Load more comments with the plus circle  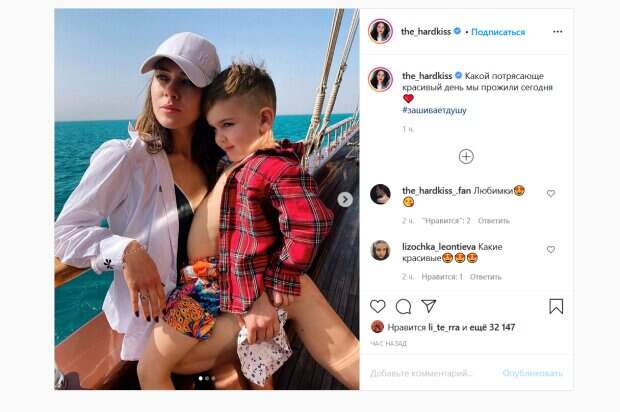466,157
